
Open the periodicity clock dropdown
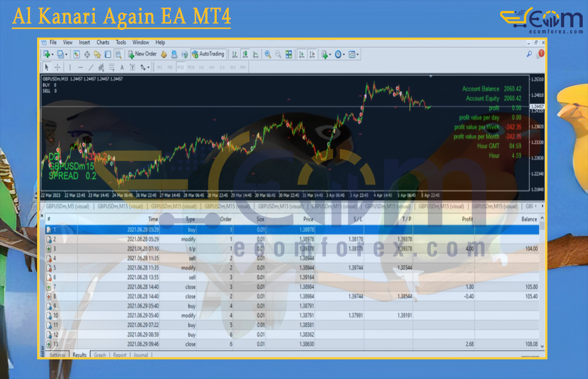pyautogui.click(x=344, y=55)
